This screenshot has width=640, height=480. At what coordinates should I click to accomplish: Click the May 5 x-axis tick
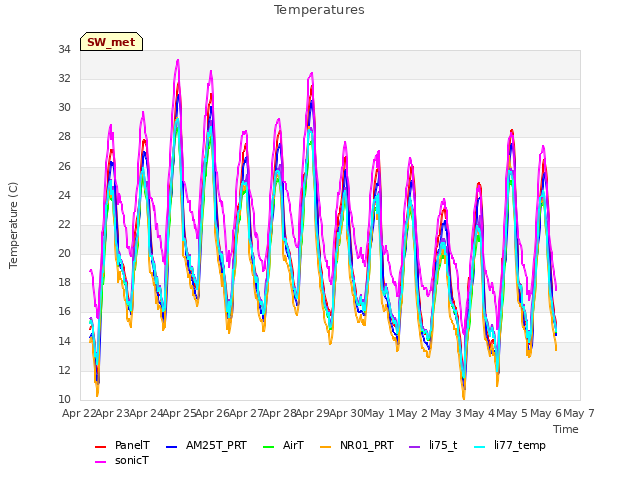tap(512, 413)
